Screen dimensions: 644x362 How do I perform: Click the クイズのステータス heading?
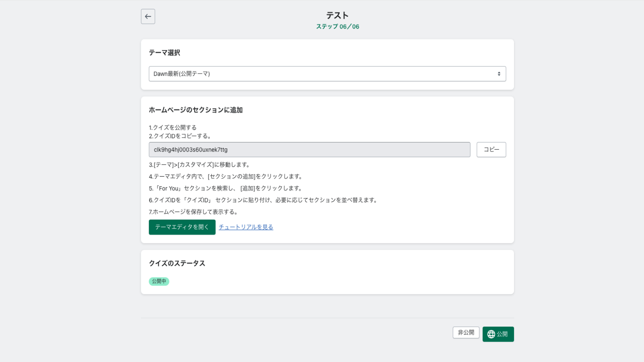177,263
